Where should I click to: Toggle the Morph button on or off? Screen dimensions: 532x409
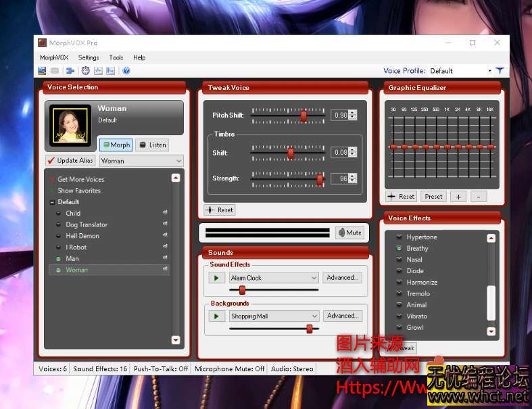coord(116,145)
